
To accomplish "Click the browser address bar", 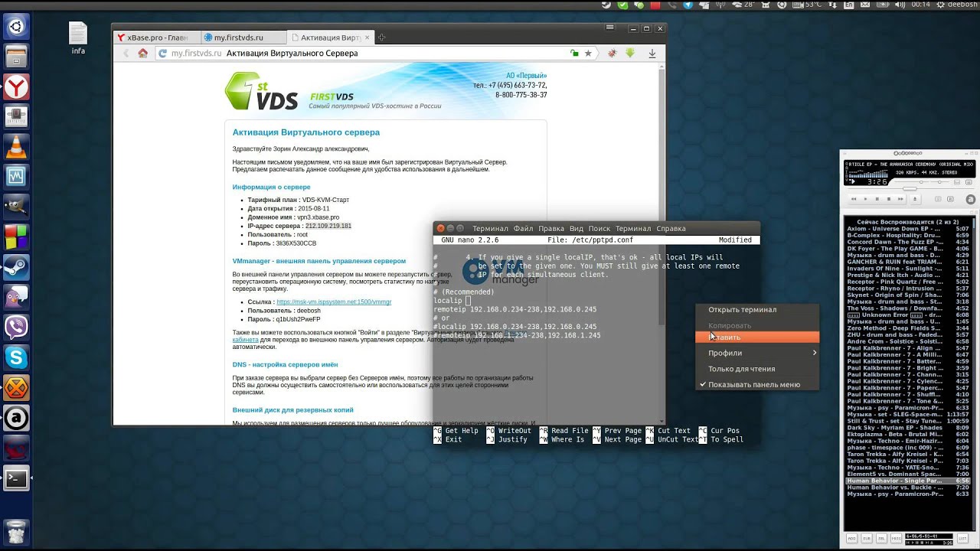I will point(375,54).
